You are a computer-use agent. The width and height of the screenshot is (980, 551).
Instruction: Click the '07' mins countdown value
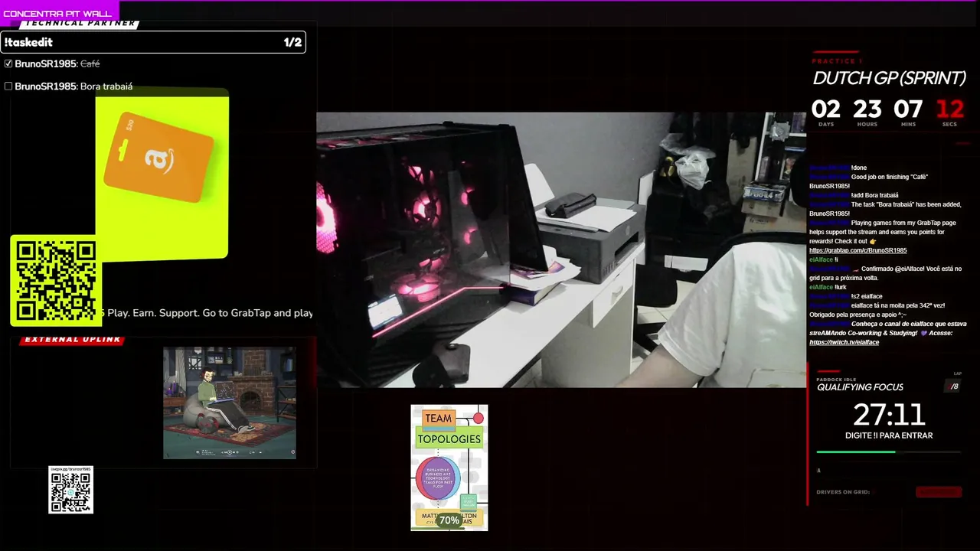click(909, 109)
